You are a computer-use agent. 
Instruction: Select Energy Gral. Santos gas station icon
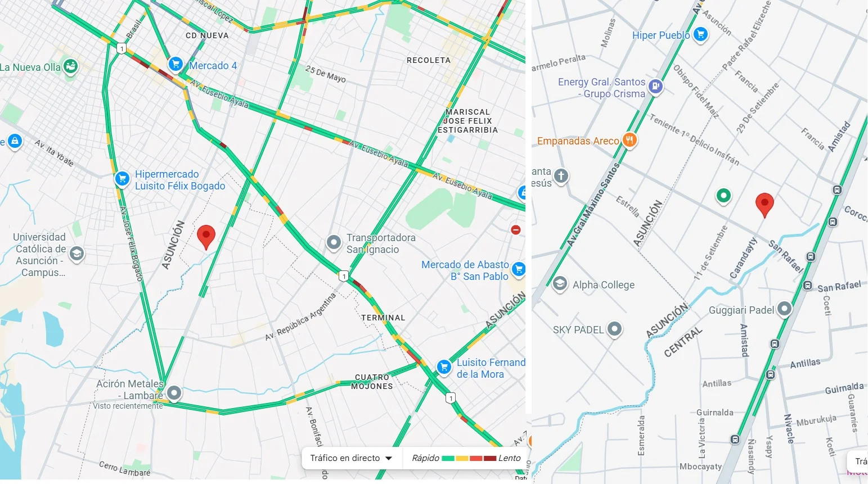click(x=655, y=87)
